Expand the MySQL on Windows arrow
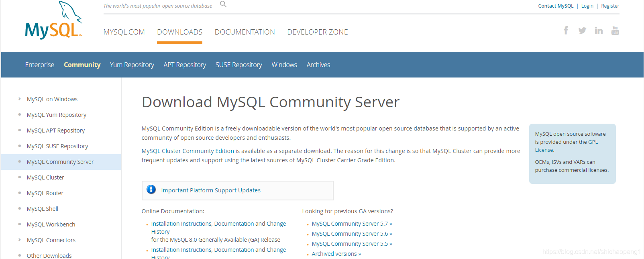The width and height of the screenshot is (644, 259). (x=19, y=99)
